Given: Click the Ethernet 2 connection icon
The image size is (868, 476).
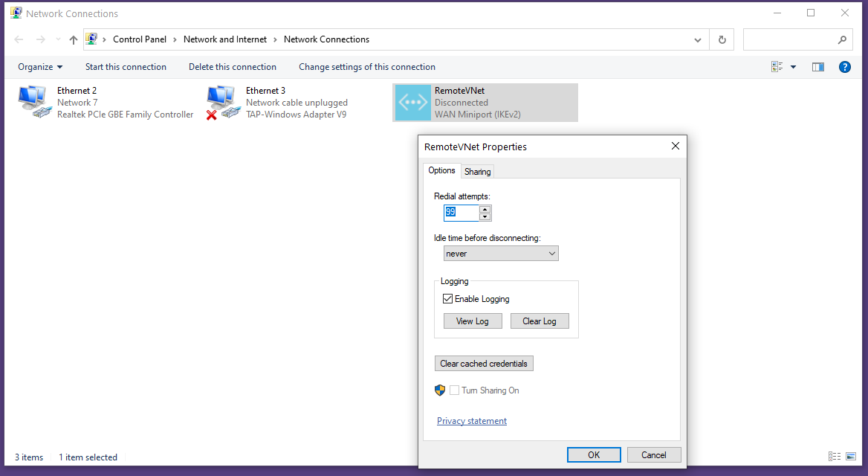Looking at the screenshot, I should pyautogui.click(x=33, y=102).
